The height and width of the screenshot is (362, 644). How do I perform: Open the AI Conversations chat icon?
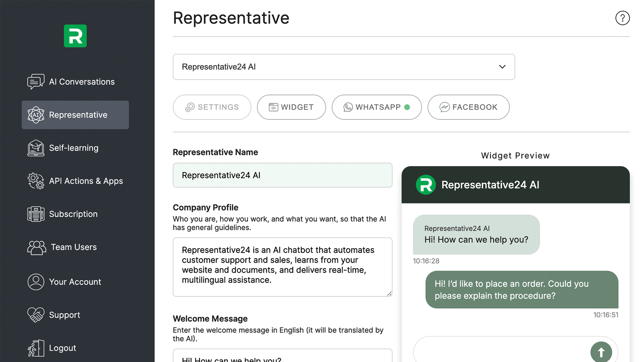tap(36, 82)
